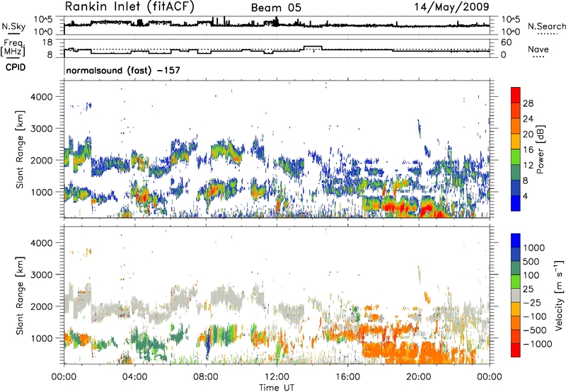Click the 'Beam 05' label

276,8
